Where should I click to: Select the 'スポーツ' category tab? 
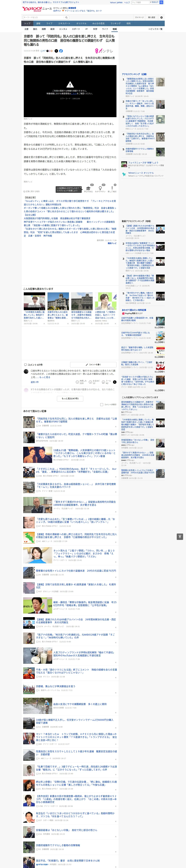tap(76, 29)
